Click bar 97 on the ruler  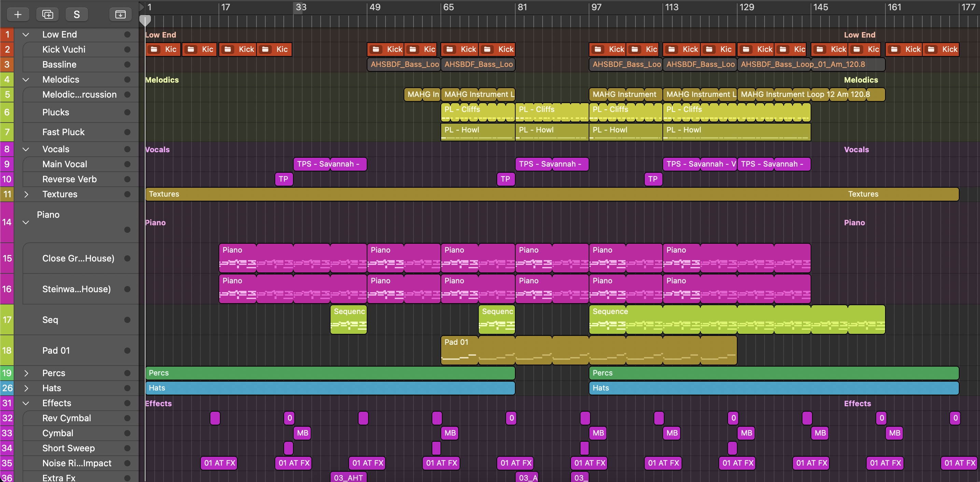[596, 7]
